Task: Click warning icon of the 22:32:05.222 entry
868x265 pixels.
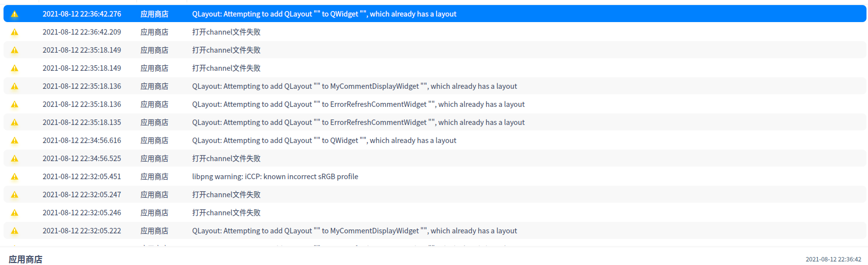Action: click(x=15, y=231)
